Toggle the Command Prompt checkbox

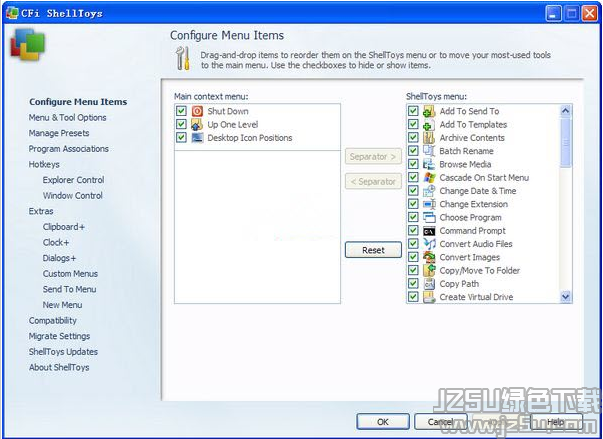413,230
